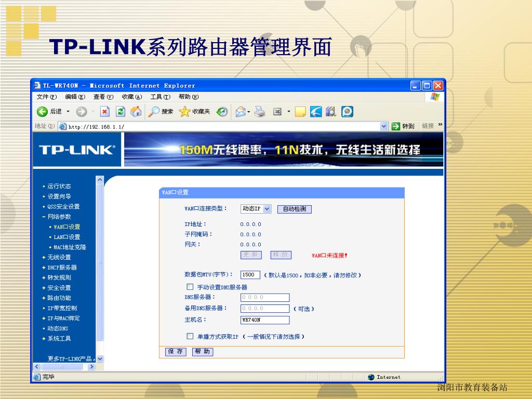Viewport: 532px width, 399px height.
Task: Expand 安全设置 in sidebar
Action: [x=59, y=288]
